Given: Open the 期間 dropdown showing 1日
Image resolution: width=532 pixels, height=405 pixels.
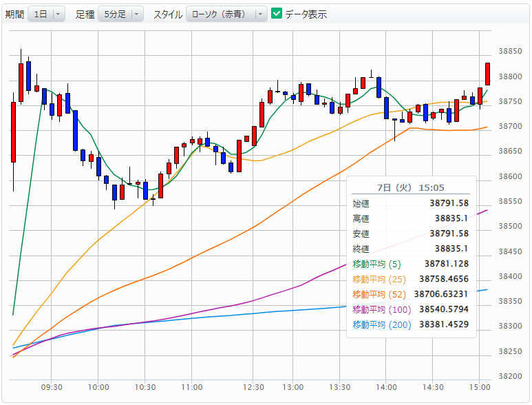Looking at the screenshot, I should click(46, 14).
